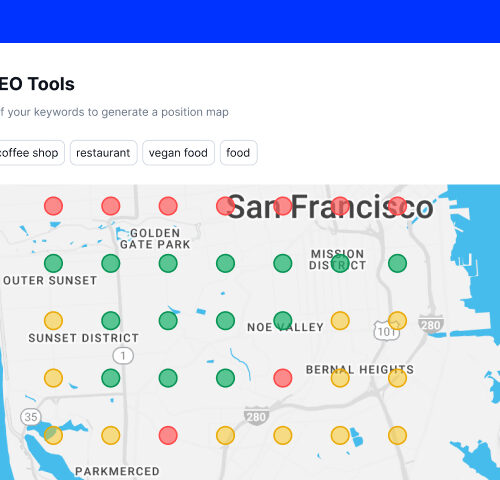Click the "PARKMERCED" map label
This screenshot has width=500, height=480.
coord(117,471)
